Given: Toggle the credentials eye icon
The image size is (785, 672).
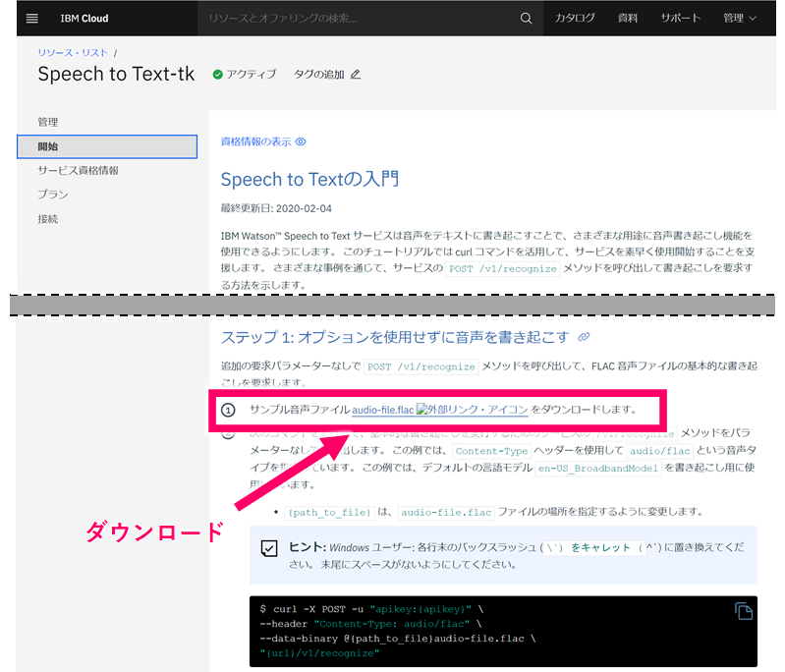Looking at the screenshot, I should click(x=301, y=141).
